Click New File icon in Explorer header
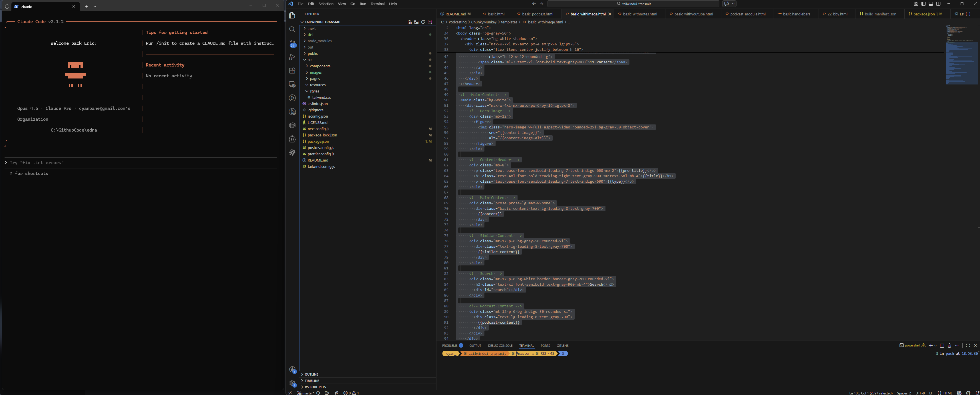980x395 pixels. coord(410,22)
